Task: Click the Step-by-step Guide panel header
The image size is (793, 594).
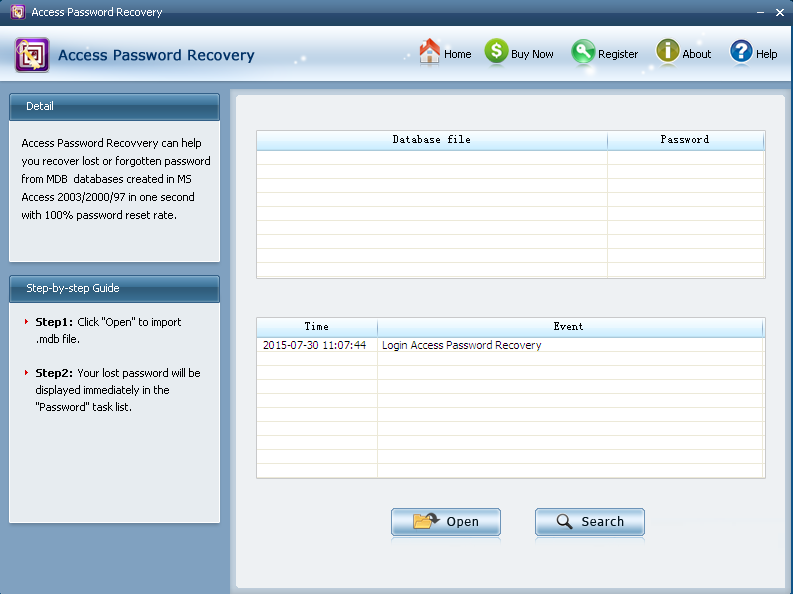Action: (x=114, y=289)
